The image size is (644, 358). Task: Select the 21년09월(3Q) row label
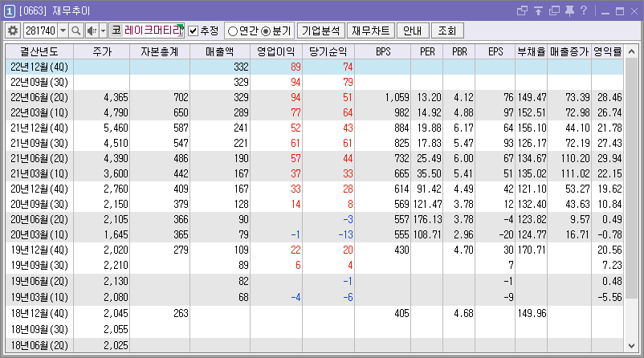coord(39,144)
